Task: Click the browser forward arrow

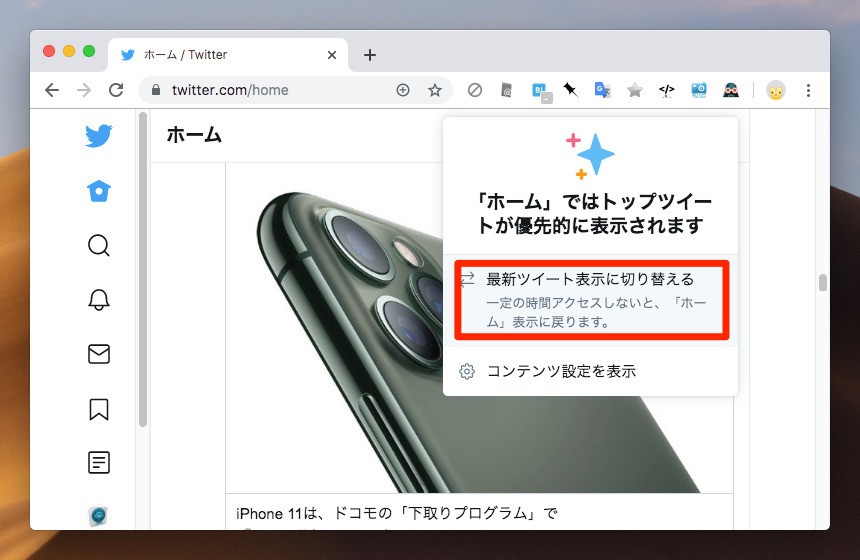Action: [x=84, y=90]
